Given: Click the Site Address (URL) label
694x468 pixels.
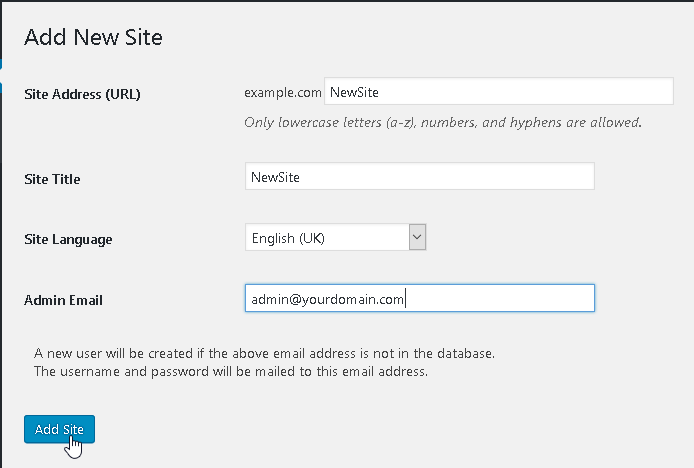Looking at the screenshot, I should (82, 94).
